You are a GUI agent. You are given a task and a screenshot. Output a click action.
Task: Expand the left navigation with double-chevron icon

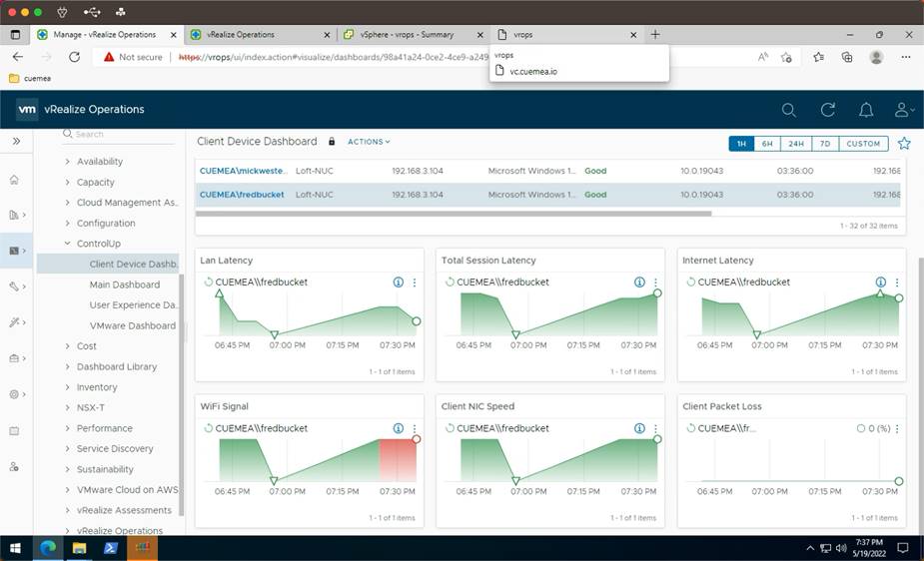(x=17, y=142)
